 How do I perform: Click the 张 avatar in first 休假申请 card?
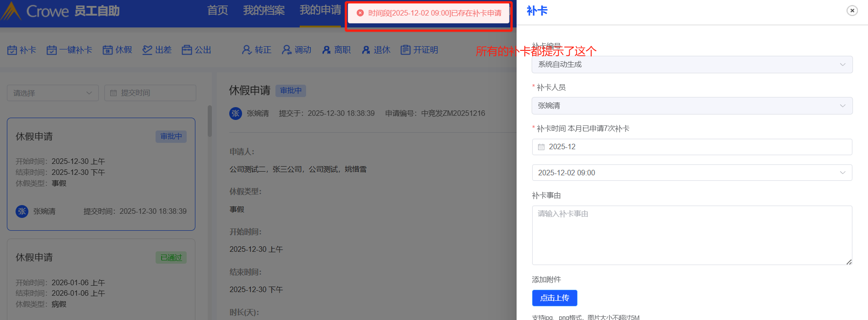(x=22, y=211)
